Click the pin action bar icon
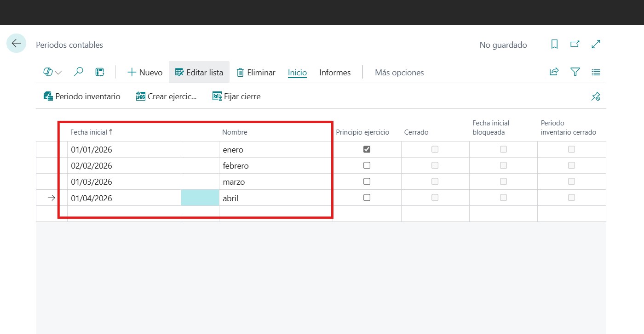Viewport: 644px width, 334px height. pos(596,96)
